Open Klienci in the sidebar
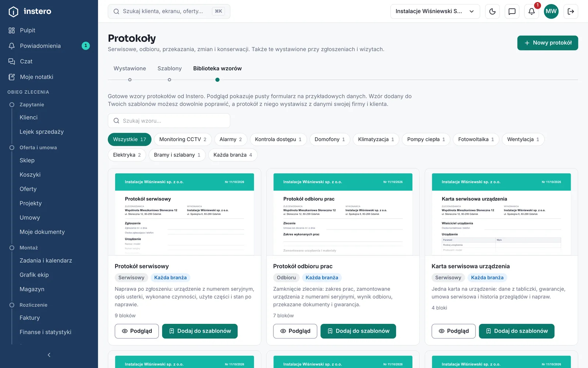Screen dimensions: 588x368 point(29,117)
